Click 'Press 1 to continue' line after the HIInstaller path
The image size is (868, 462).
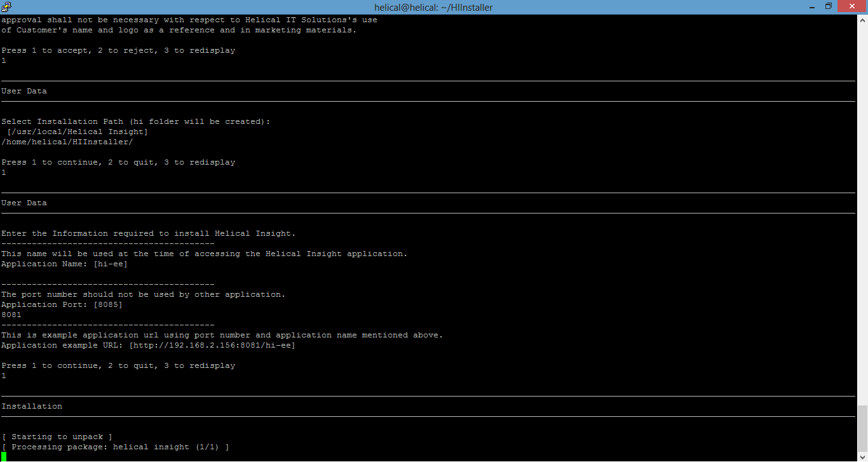[x=118, y=162]
